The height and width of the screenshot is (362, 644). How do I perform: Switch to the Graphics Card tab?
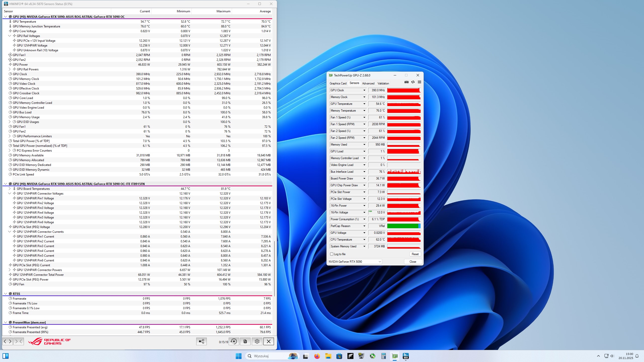pyautogui.click(x=338, y=83)
